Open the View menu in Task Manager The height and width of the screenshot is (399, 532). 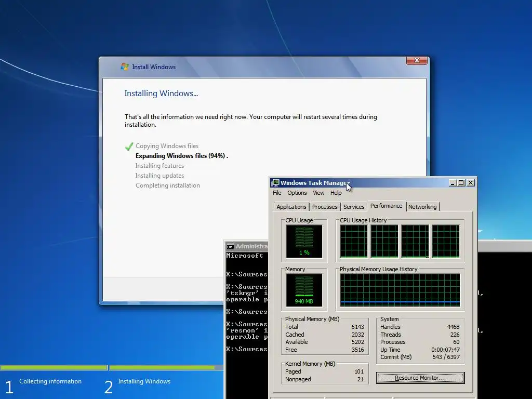tap(318, 193)
